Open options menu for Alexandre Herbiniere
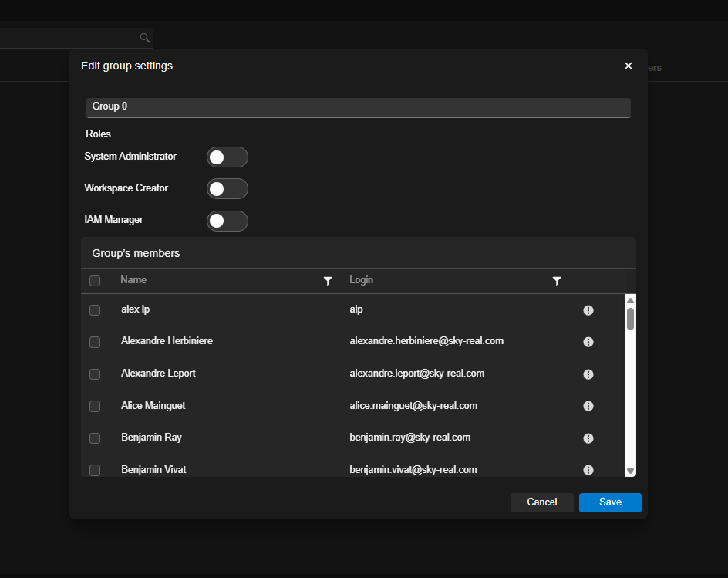 [x=588, y=342]
